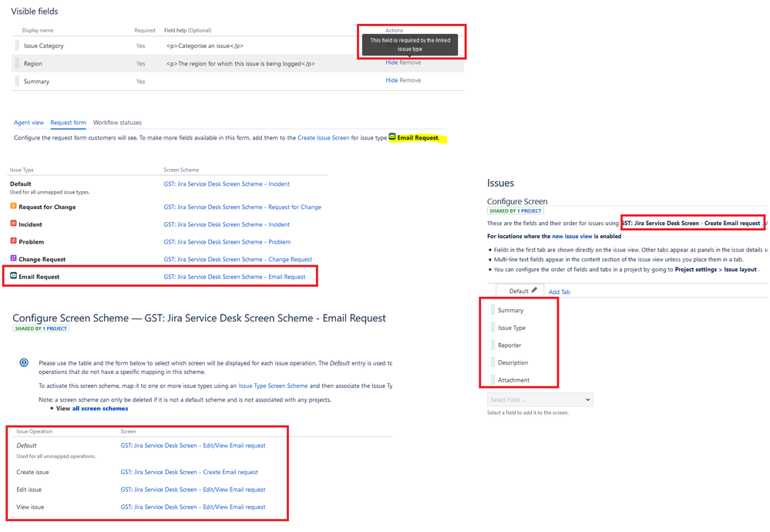The image size is (770, 532).
Task: Open Screen Scheme - Problem link
Action: (227, 241)
